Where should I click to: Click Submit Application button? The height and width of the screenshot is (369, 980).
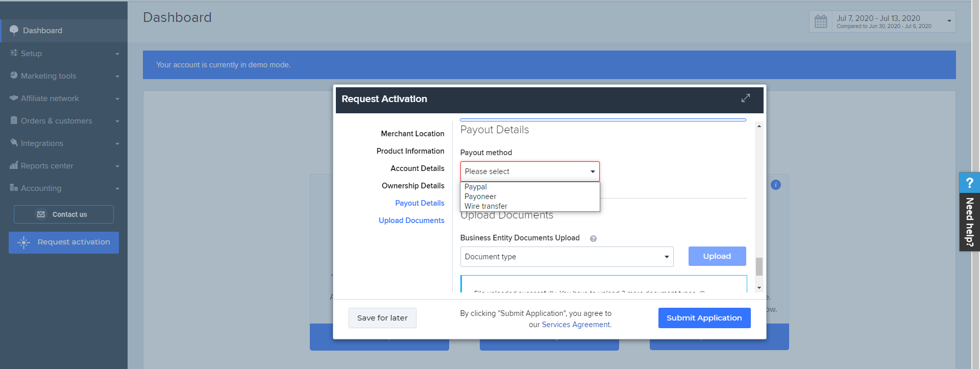click(x=704, y=318)
